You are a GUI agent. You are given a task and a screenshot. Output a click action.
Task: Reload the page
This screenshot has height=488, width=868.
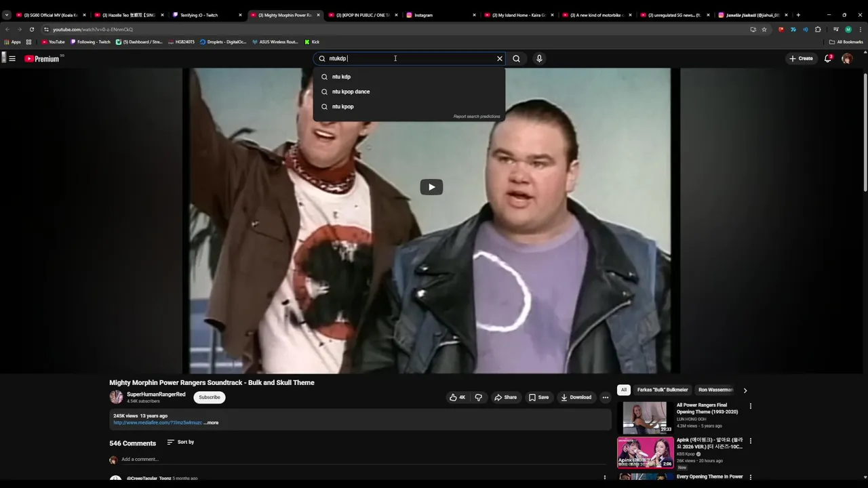tap(31, 29)
